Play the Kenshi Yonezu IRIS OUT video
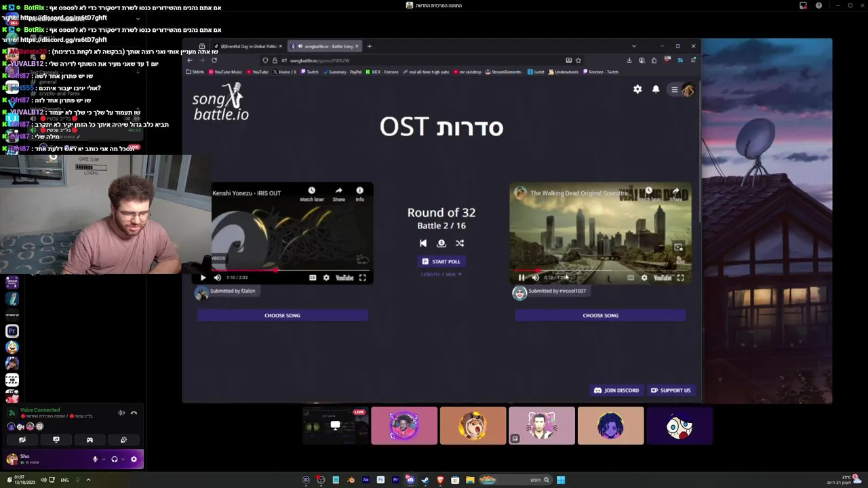Screen dimensions: 868x488 coord(203,278)
